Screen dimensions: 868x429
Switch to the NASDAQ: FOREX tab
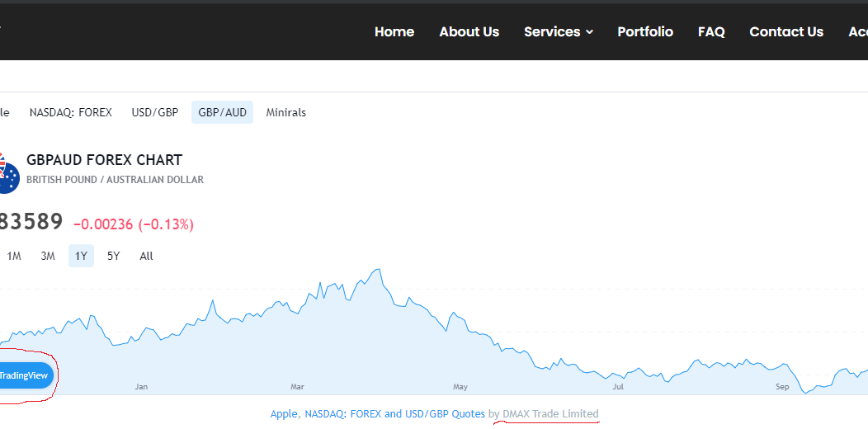(x=71, y=112)
